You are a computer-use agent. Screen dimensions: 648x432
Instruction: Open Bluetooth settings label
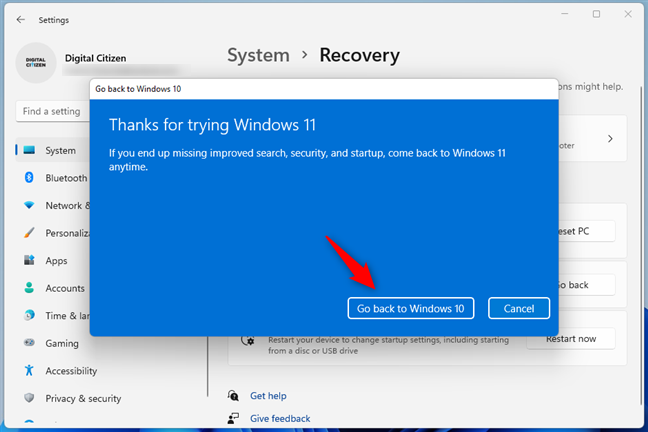click(x=67, y=178)
